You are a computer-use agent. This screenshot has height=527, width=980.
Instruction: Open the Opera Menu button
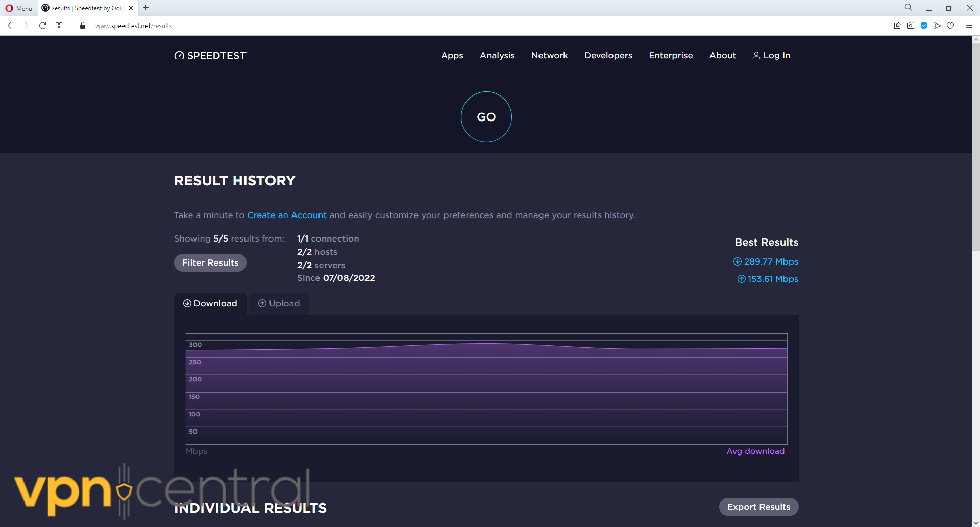click(x=19, y=8)
